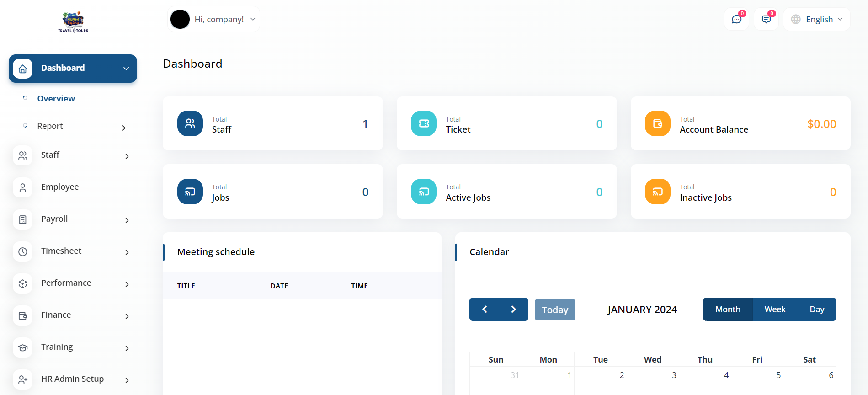Click the Timesheet clock icon

[x=23, y=251]
